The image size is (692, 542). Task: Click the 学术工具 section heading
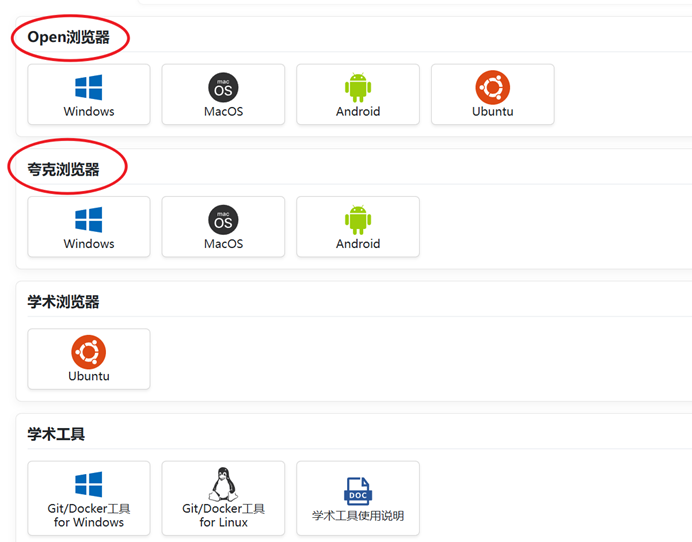tap(56, 434)
